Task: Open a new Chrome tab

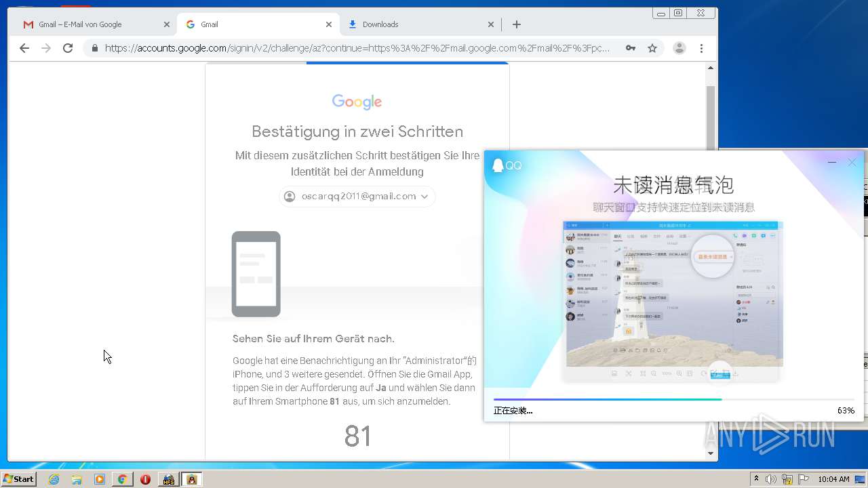Action: (517, 24)
